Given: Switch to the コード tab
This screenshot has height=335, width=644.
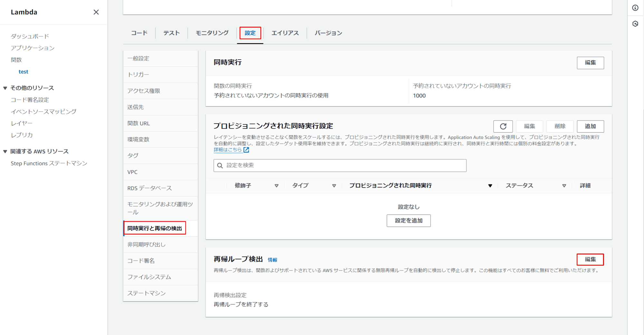Looking at the screenshot, I should pos(139,33).
